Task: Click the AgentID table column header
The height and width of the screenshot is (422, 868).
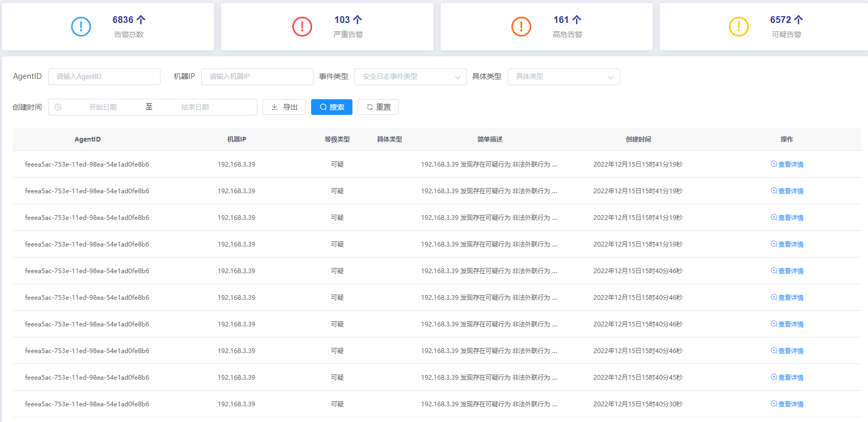Action: coord(87,139)
